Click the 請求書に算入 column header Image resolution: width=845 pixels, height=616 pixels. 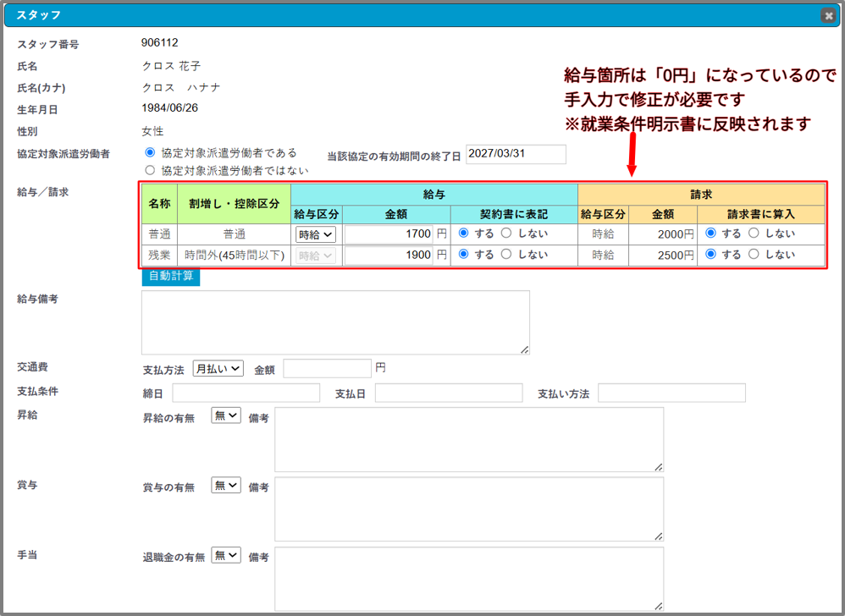coord(761,214)
